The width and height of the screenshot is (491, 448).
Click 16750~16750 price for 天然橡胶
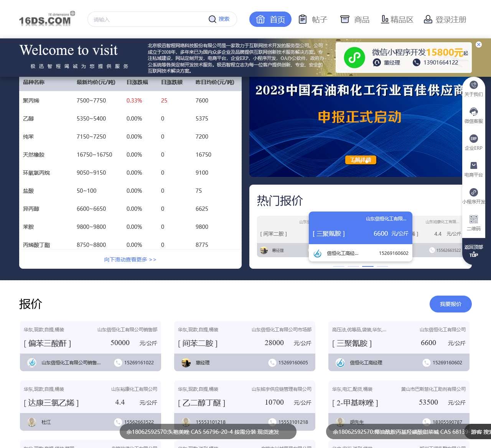point(94,155)
